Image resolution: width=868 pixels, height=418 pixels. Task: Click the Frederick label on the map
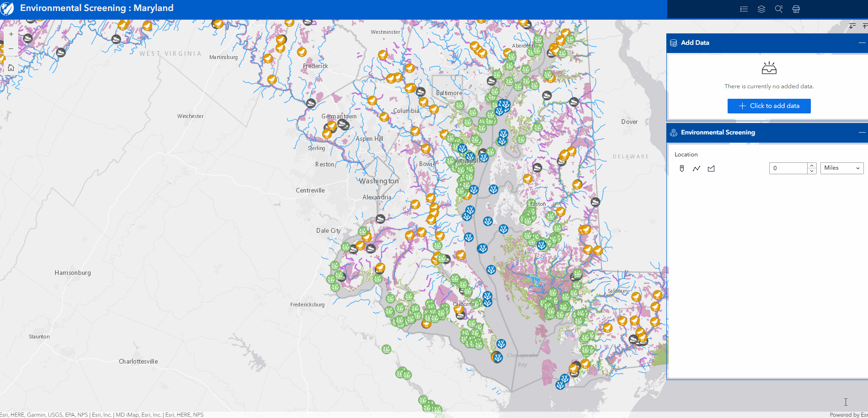tap(316, 66)
